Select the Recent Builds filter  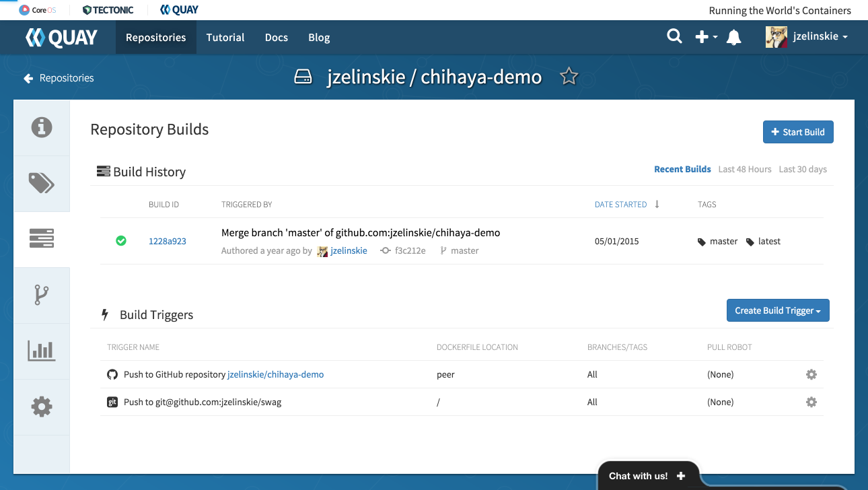pos(682,169)
